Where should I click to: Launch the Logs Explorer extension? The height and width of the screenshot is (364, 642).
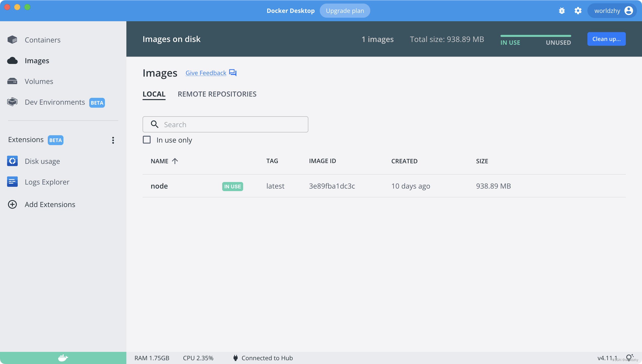47,182
